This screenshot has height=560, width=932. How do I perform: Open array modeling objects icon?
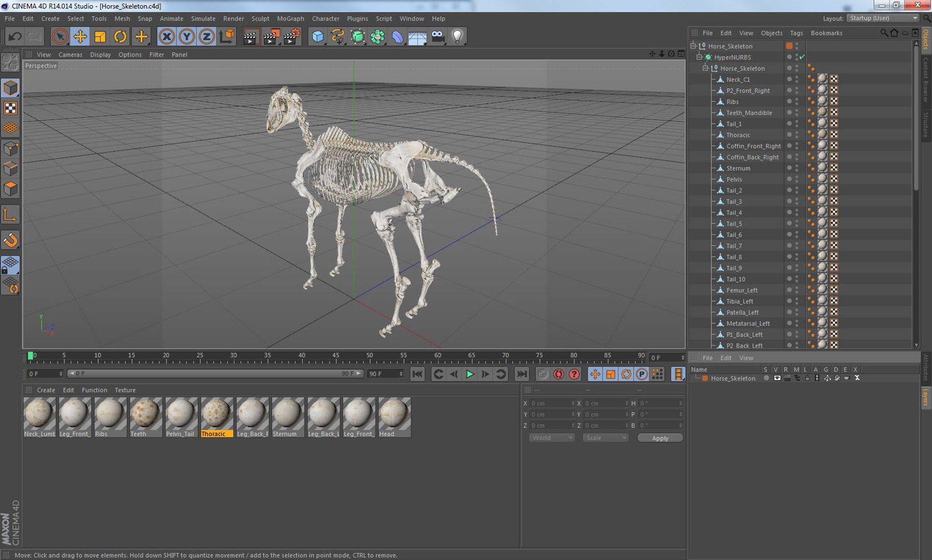(x=378, y=36)
